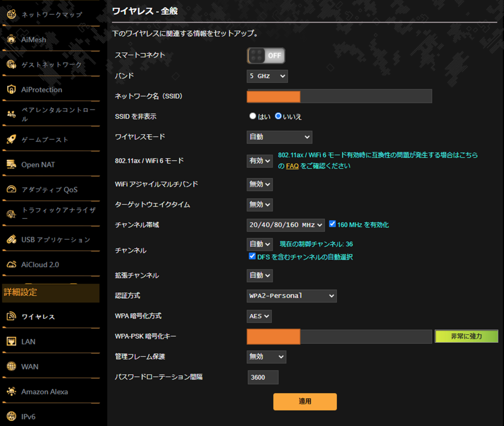Uncheck DFS channel auto-selection checkbox
This screenshot has height=426, width=504.
252,256
